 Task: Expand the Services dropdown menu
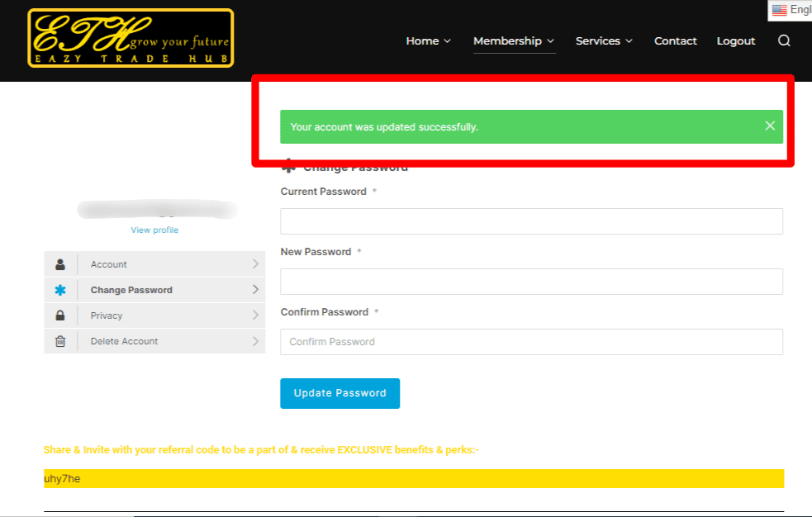point(604,40)
